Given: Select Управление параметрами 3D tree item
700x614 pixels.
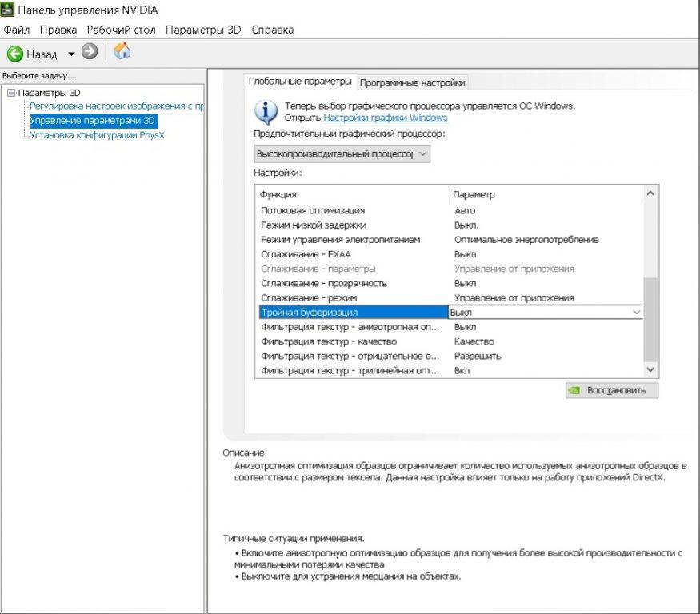Looking at the screenshot, I should point(93,121).
